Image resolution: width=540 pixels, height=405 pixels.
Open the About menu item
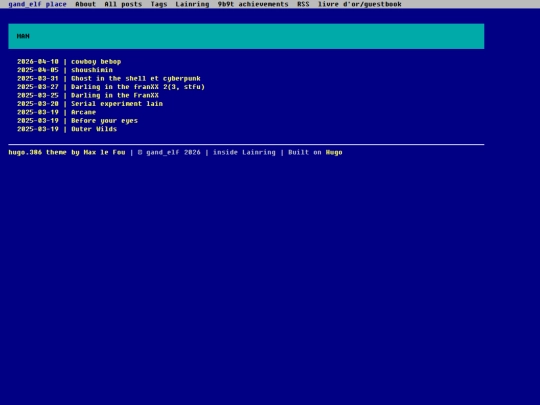point(85,4)
